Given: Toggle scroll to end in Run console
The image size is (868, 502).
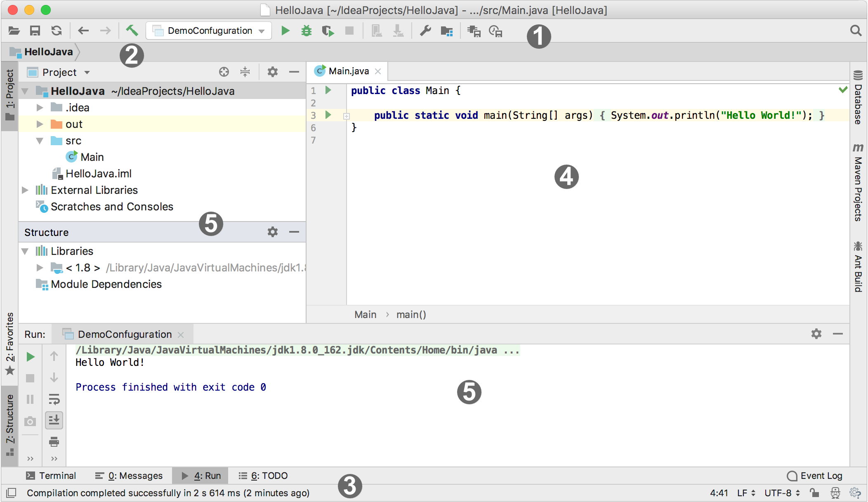Looking at the screenshot, I should pyautogui.click(x=54, y=420).
